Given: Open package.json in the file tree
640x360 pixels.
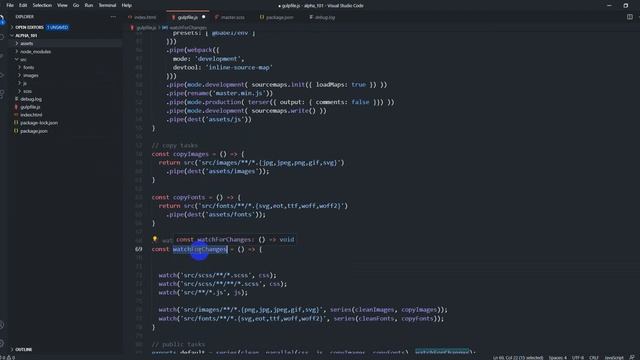Looking at the screenshot, I should tap(34, 131).
